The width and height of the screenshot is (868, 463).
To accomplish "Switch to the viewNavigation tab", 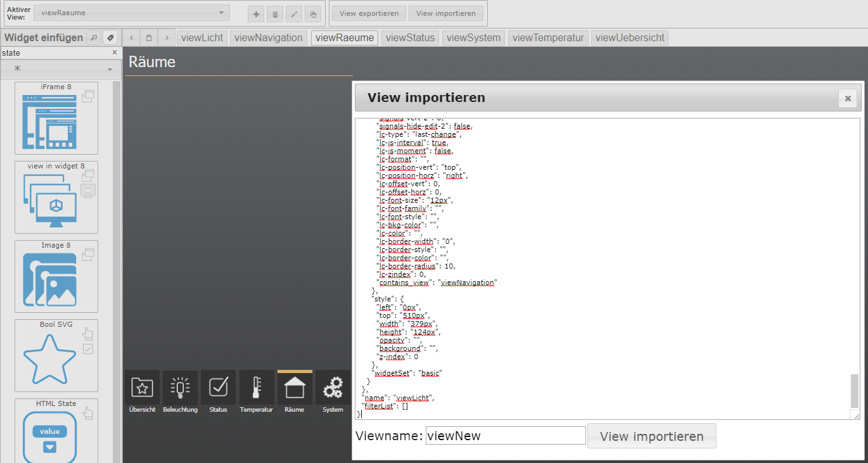I will point(268,37).
